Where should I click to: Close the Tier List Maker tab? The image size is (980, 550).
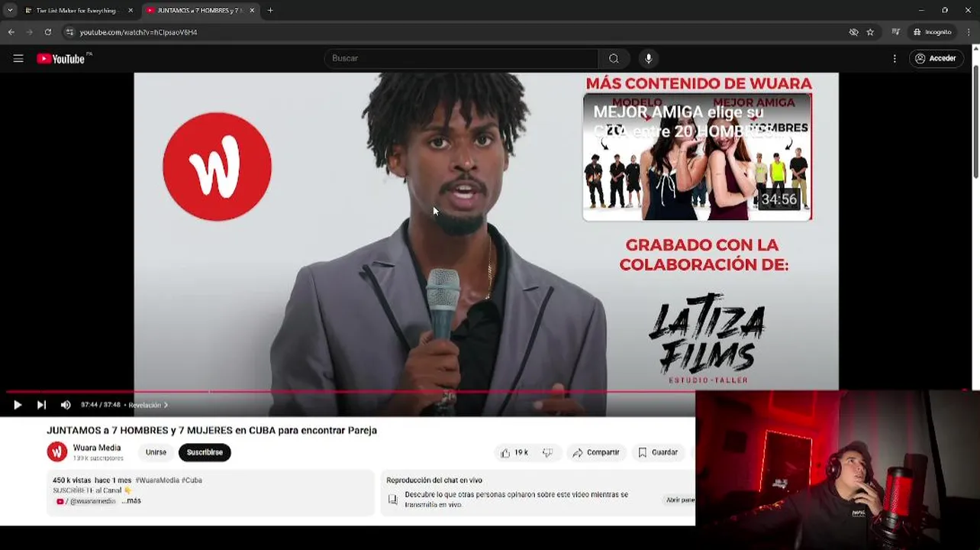[x=131, y=11]
